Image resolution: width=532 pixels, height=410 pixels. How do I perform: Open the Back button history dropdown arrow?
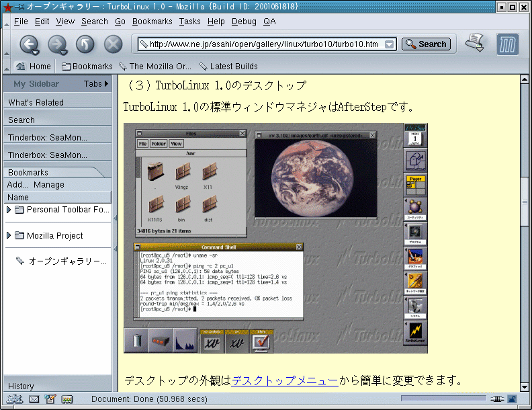36,52
